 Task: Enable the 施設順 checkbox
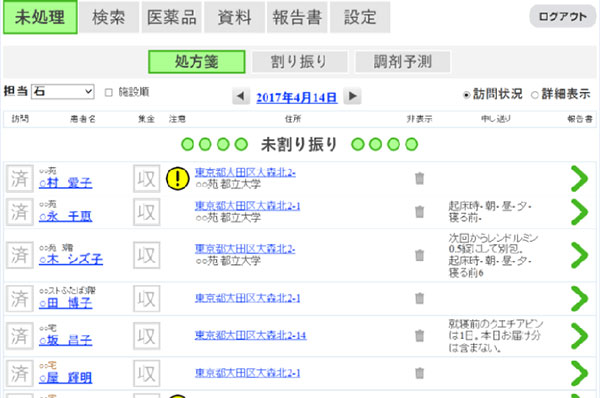109,93
